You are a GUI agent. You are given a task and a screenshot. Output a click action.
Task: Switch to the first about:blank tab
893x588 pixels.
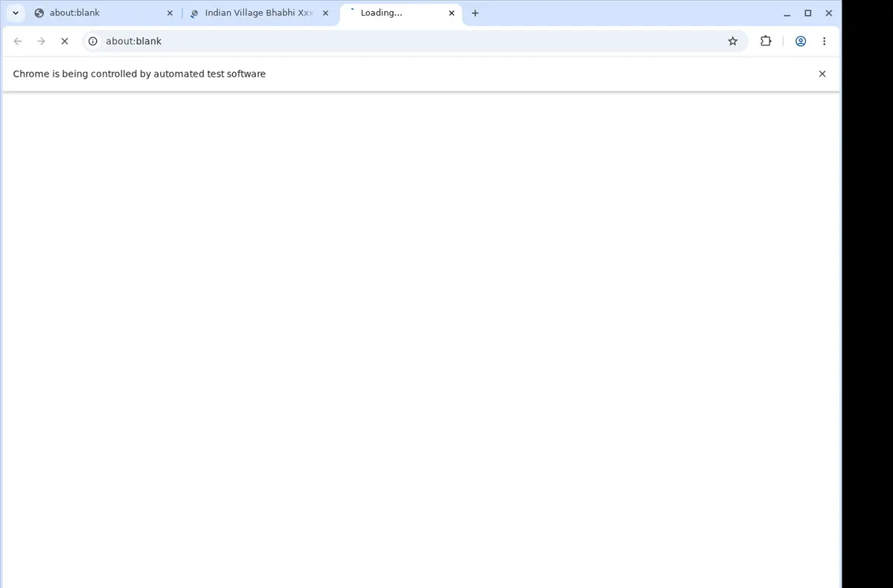point(104,13)
